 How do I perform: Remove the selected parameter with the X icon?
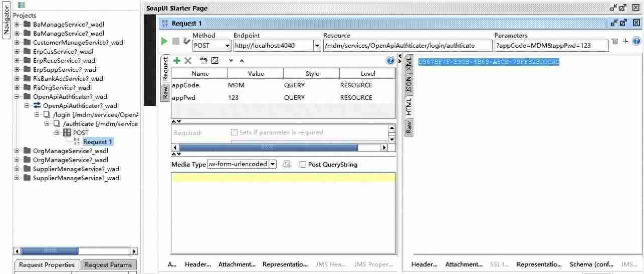click(x=188, y=61)
